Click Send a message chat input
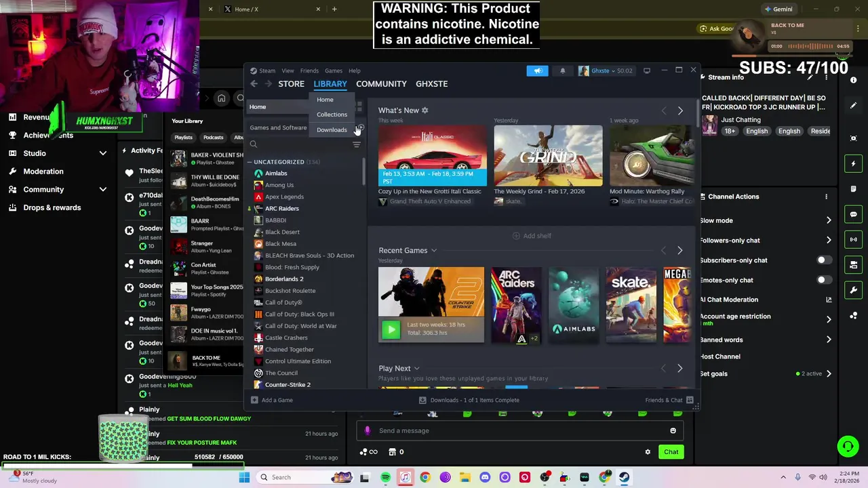The width and height of the screenshot is (868, 488). click(521, 430)
